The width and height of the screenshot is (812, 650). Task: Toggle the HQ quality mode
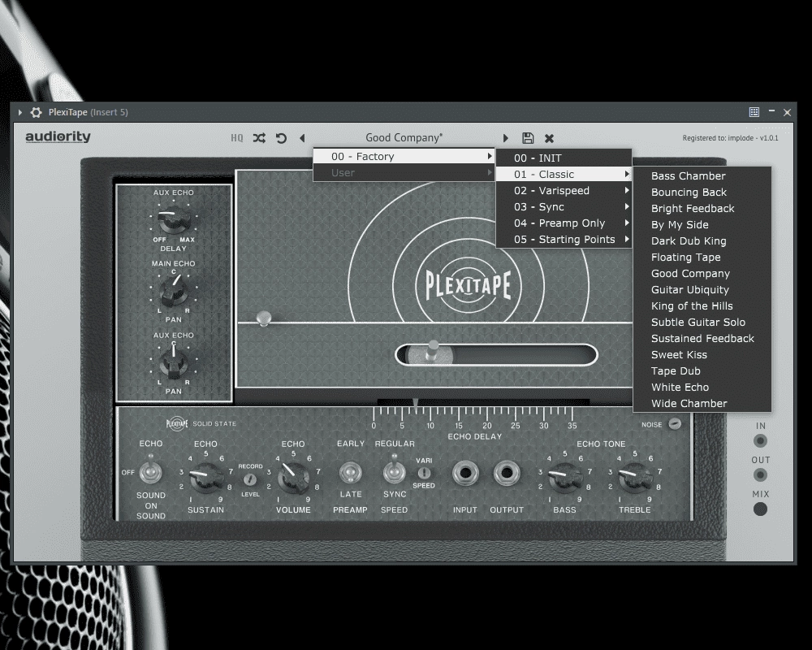[236, 138]
